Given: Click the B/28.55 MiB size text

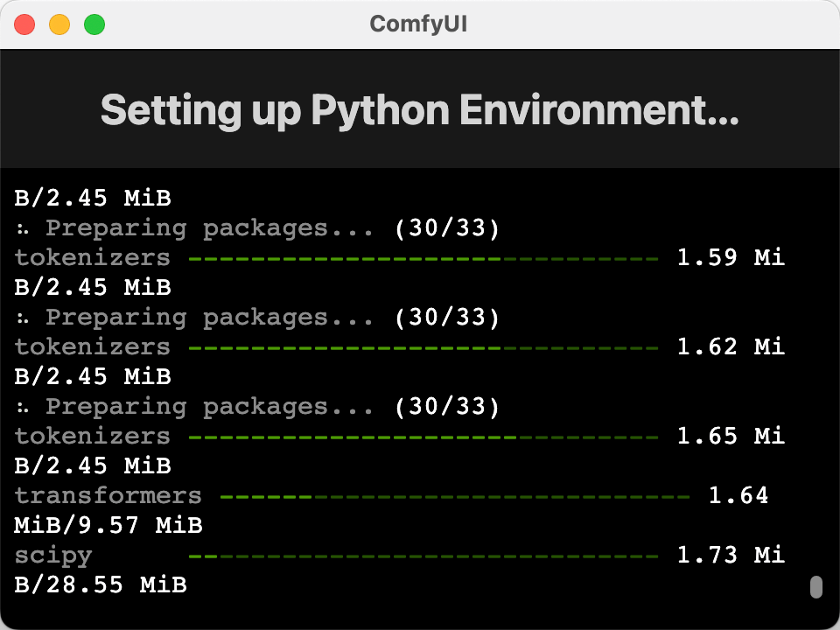Looking at the screenshot, I should point(101,585).
